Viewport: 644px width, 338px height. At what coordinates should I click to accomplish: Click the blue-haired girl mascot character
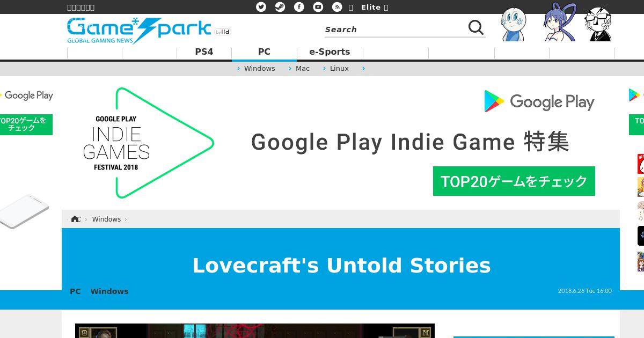[x=560, y=23]
